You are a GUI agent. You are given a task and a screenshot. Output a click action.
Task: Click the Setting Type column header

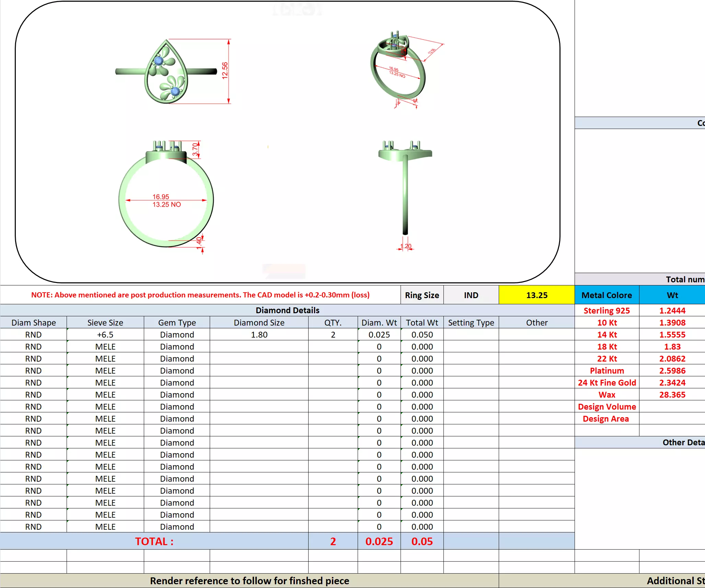click(x=471, y=322)
